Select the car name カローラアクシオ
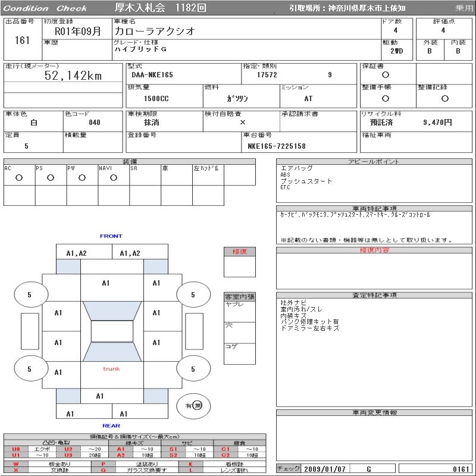The width and height of the screenshot is (476, 476). click(155, 32)
